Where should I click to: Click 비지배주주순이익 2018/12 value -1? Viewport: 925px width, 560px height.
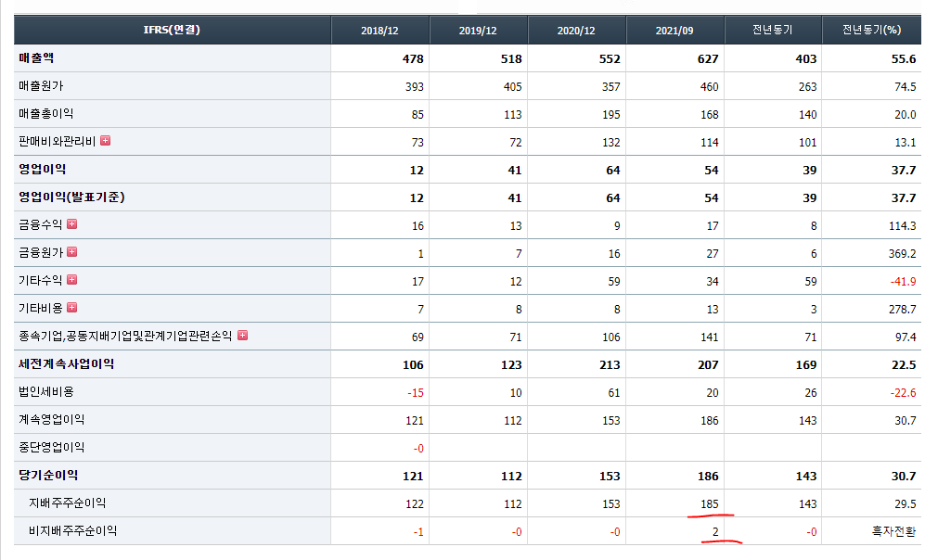tap(418, 531)
